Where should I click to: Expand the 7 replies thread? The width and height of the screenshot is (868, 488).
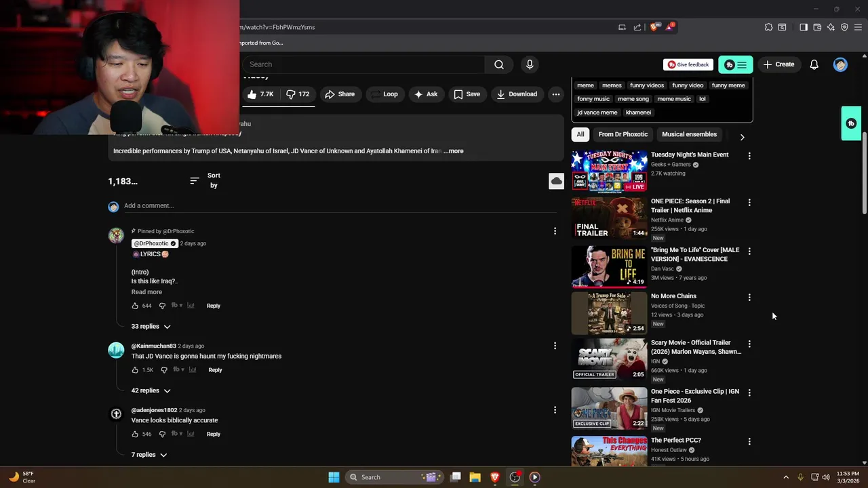(x=149, y=455)
